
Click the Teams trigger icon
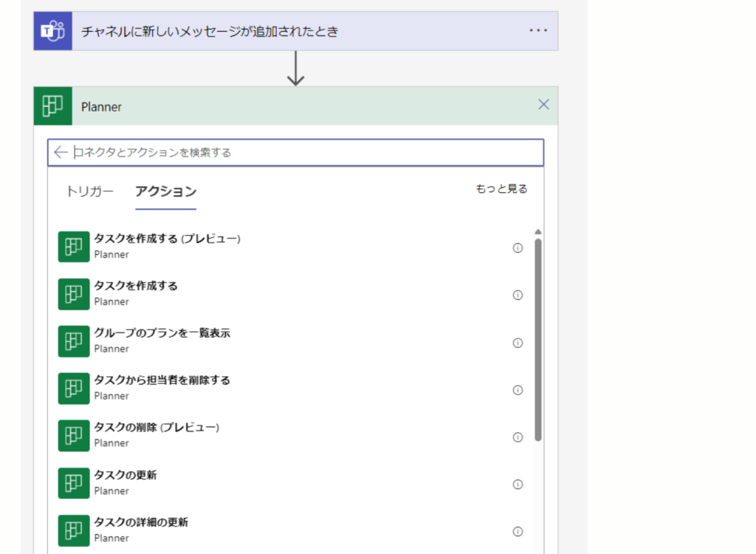tap(52, 31)
